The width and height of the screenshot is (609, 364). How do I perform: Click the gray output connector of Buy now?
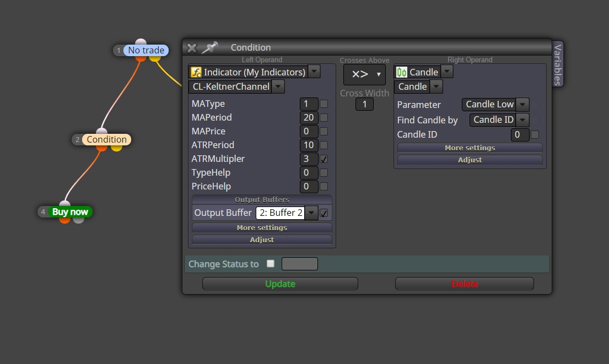click(x=78, y=220)
